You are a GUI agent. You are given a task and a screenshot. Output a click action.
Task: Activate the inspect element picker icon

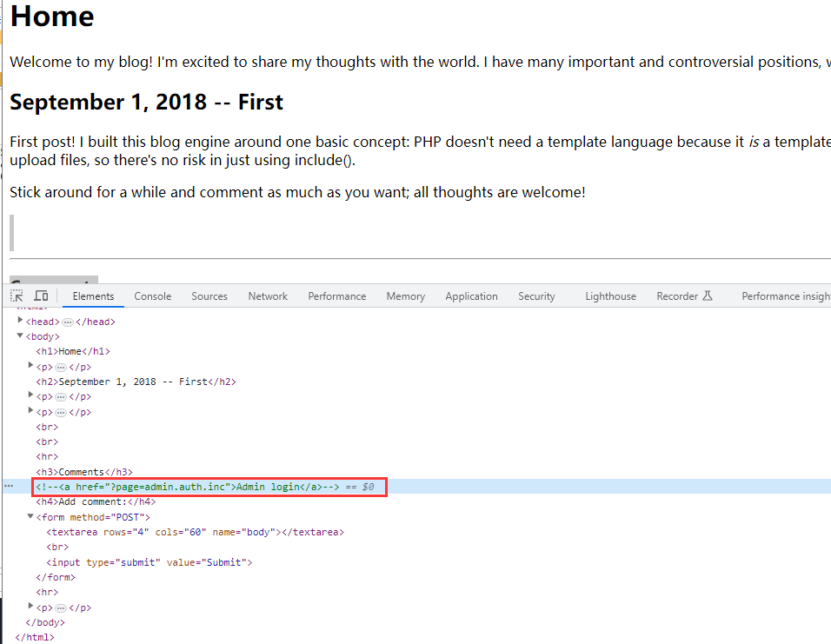pos(17,295)
